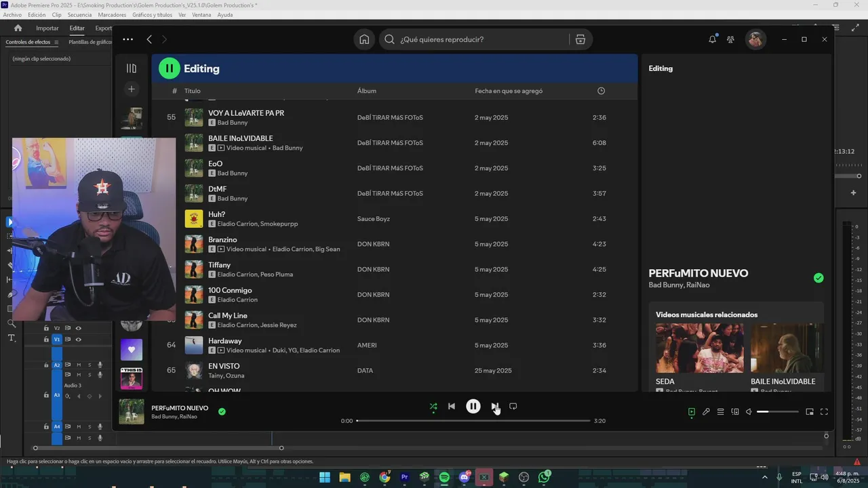
Task: Open Connect to a device icon
Action: [x=735, y=411]
